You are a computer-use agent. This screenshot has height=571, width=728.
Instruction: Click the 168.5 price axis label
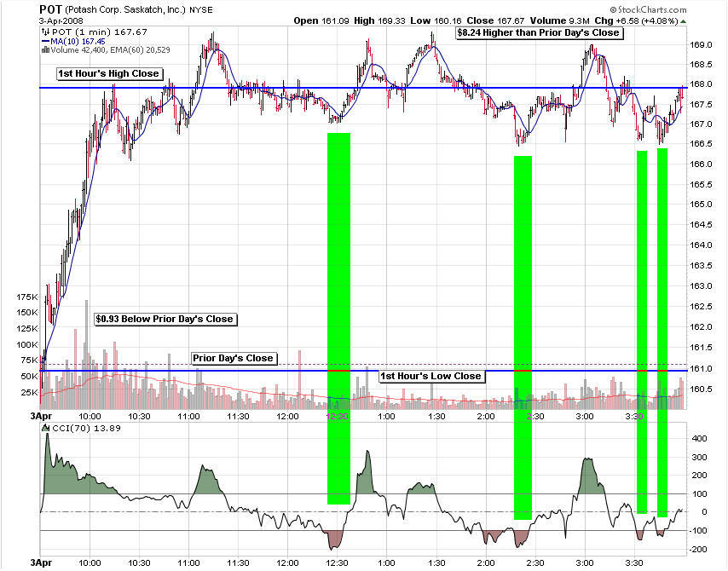coord(701,65)
